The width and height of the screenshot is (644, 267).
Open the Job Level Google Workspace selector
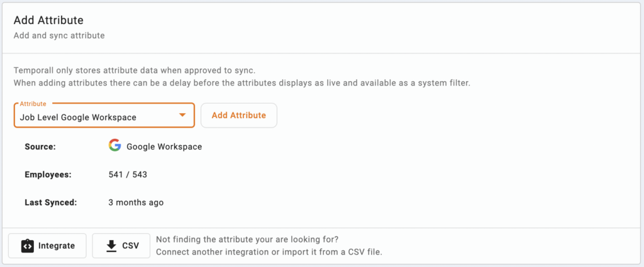[x=104, y=115]
